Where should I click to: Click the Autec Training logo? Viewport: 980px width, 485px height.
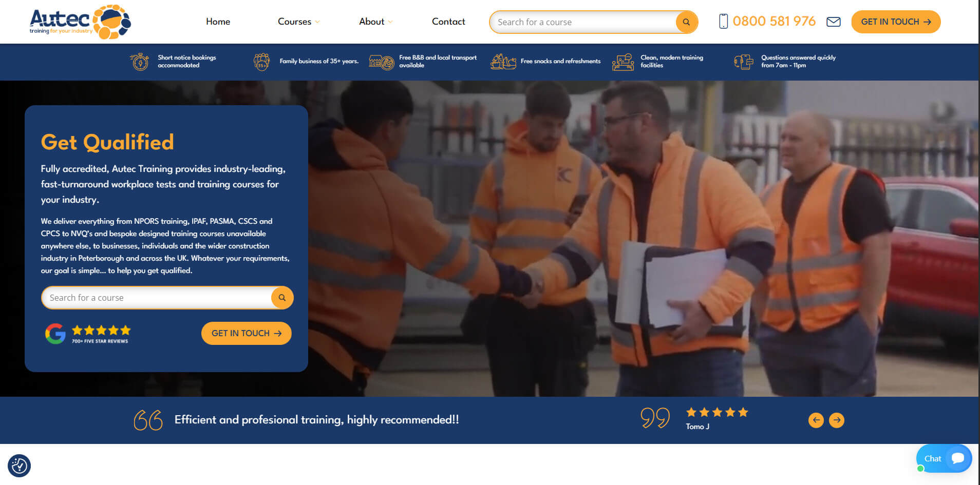point(80,22)
